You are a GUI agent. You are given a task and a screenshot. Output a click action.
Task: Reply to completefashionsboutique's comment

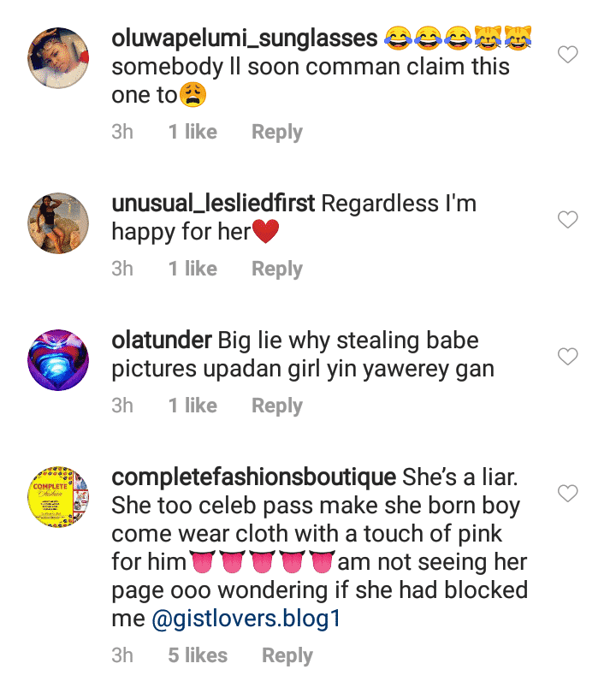pyautogui.click(x=287, y=655)
